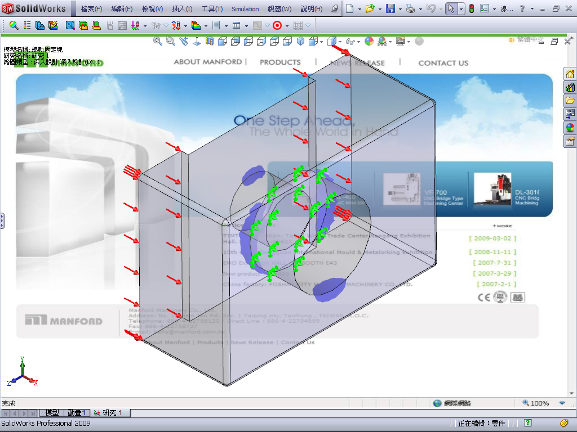This screenshot has height=432, width=577.
Task: Click the rainbow results plot icon
Action: tap(196, 25)
